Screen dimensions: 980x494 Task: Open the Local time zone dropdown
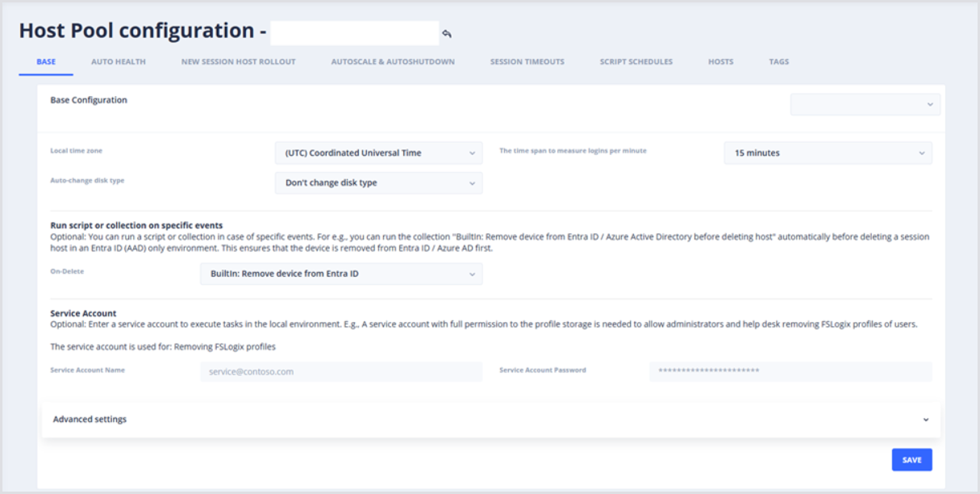pos(378,153)
